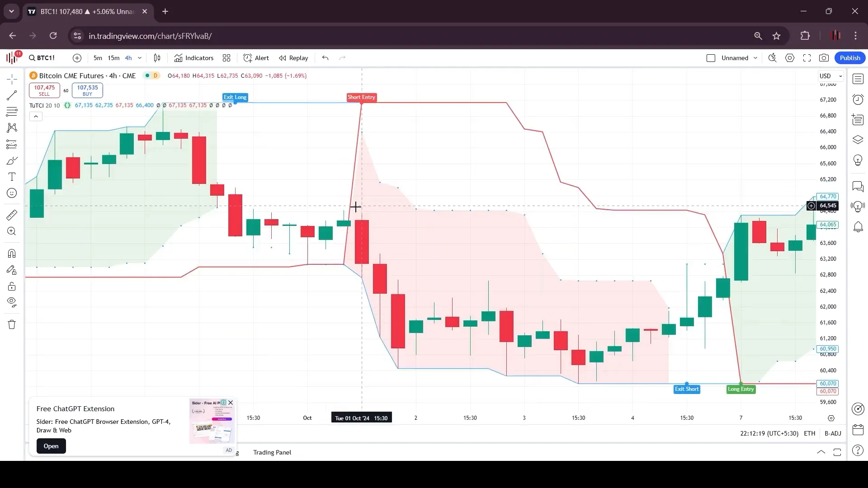
Task: Click the undo arrow icon
Action: tap(325, 58)
